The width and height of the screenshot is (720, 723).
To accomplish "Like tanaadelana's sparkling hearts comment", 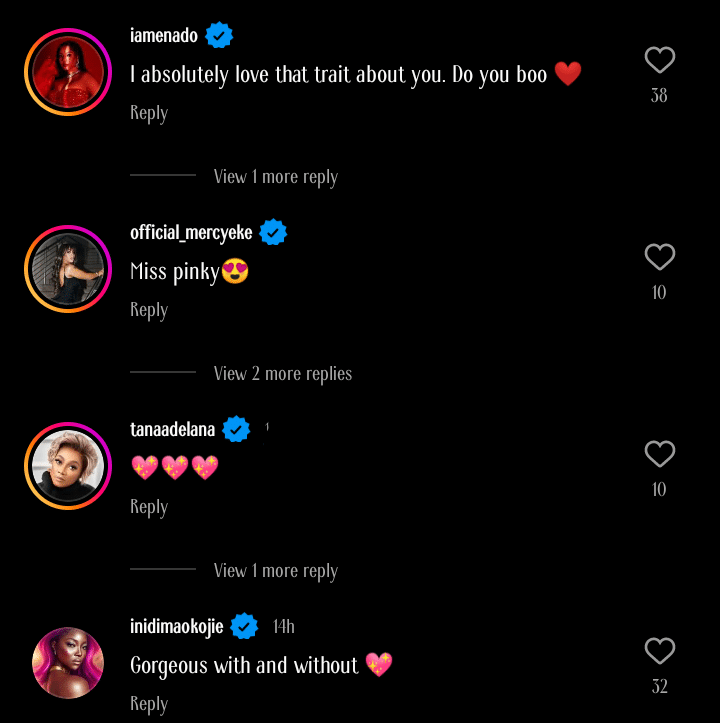I will [x=659, y=455].
